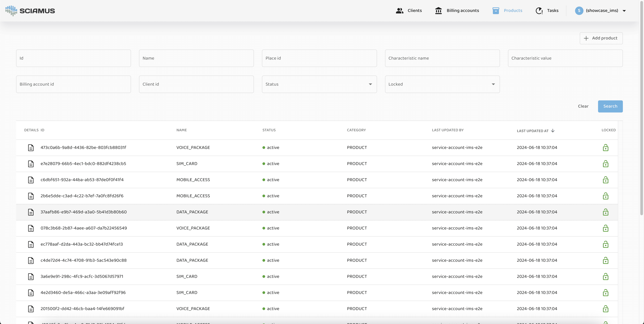Open the showcase_ims user menu arrow
Viewport: 644px width, 324px height.
[x=624, y=11]
